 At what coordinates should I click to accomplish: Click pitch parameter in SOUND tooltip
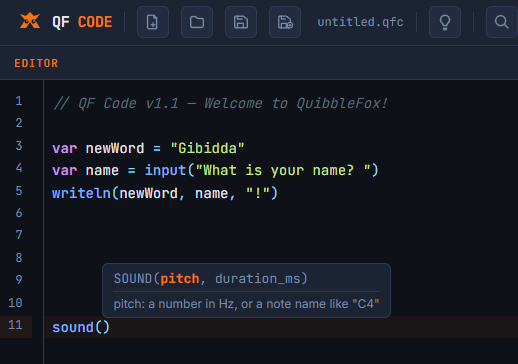coord(180,279)
